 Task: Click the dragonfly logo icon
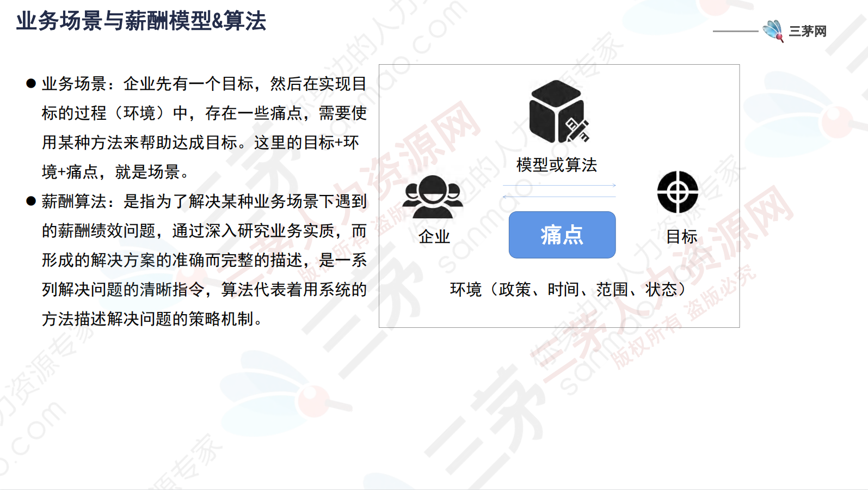(x=773, y=30)
